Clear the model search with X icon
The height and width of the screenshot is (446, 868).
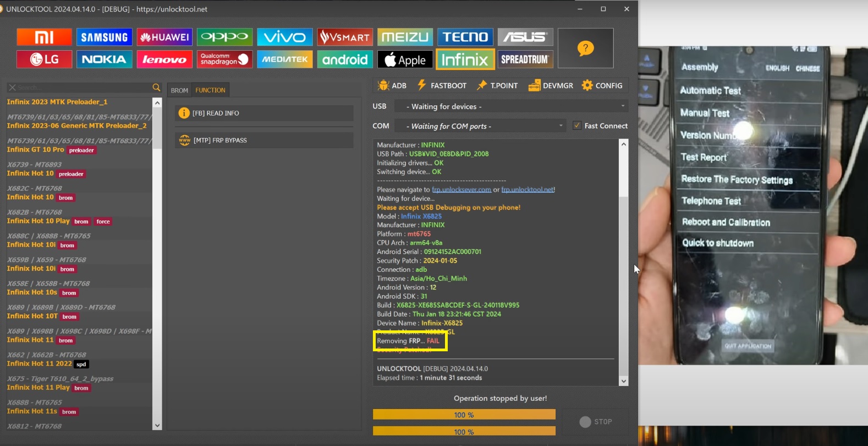click(12, 88)
